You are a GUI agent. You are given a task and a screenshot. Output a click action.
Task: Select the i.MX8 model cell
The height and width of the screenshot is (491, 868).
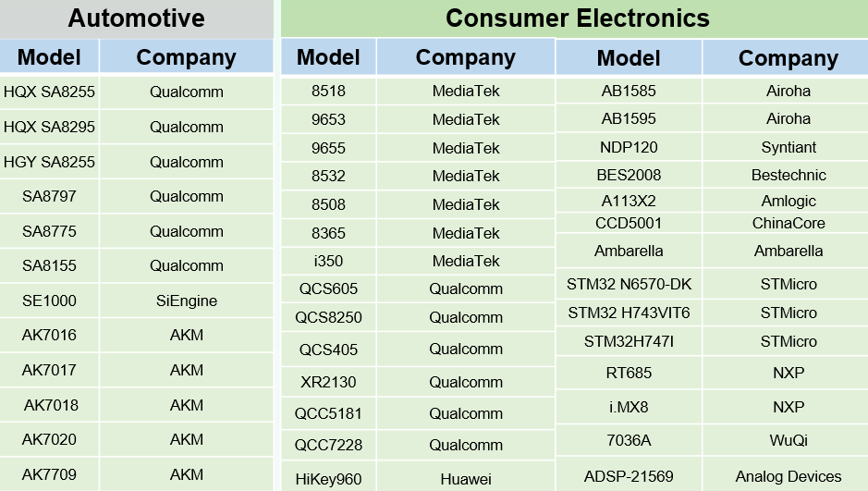[629, 407]
